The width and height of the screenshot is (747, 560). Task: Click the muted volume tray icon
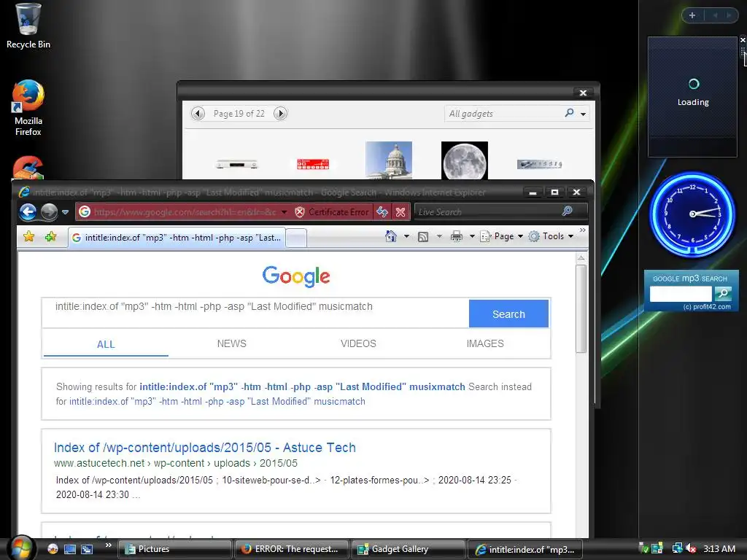click(691, 548)
